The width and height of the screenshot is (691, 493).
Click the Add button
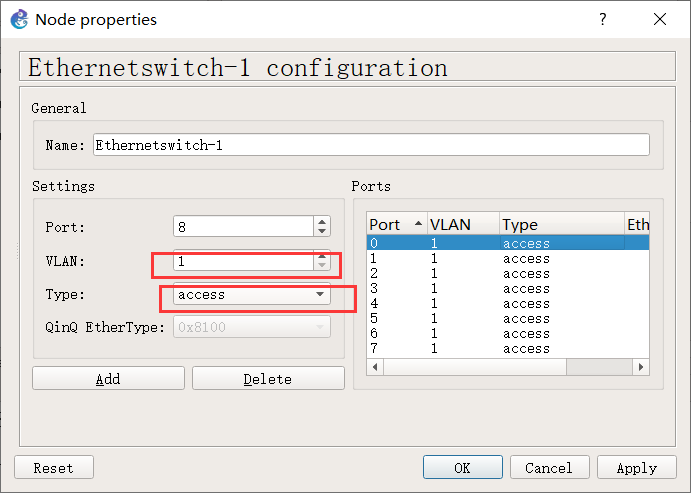[108, 378]
